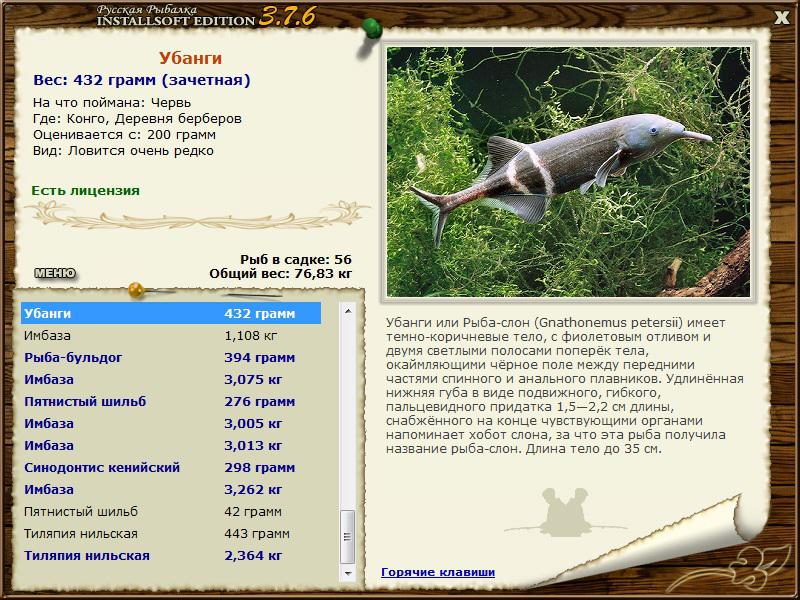Select the Имбаза 3,075 кг row
Viewport: 800px width, 600px height.
(x=171, y=379)
